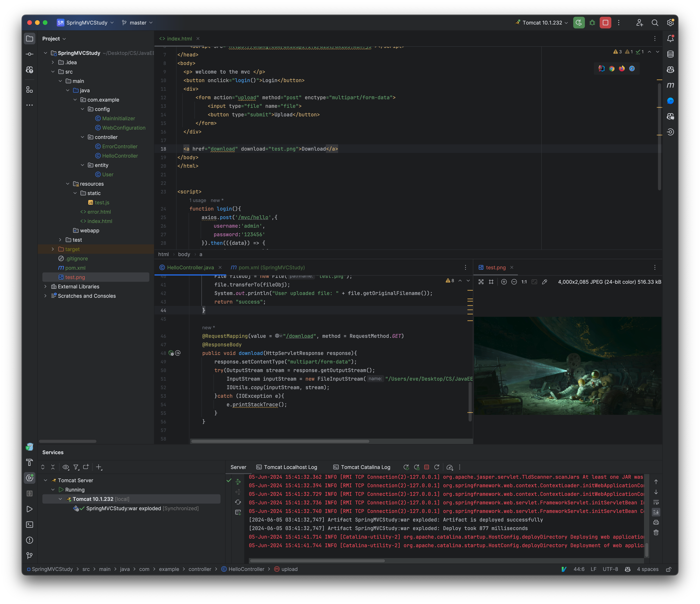Image resolution: width=700 pixels, height=604 pixels.
Task: Open the Terminal tool window icon
Action: (x=30, y=525)
